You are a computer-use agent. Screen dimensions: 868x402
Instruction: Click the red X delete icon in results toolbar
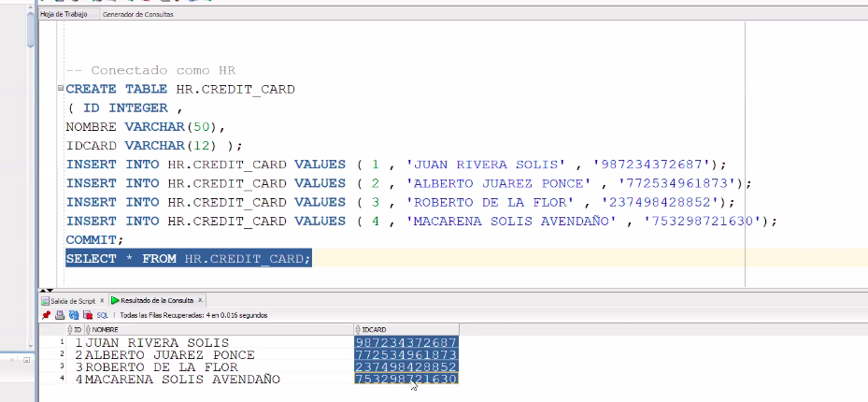(x=87, y=315)
